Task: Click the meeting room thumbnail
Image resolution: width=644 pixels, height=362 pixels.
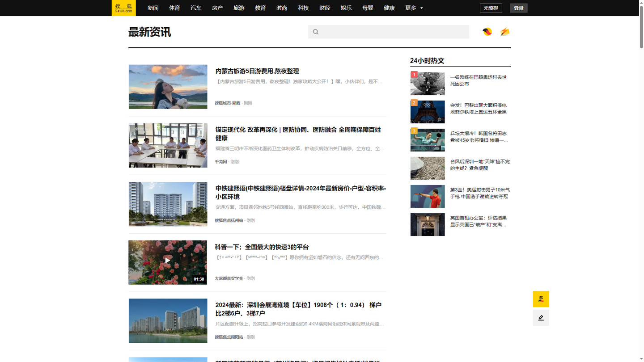Action: point(168,145)
